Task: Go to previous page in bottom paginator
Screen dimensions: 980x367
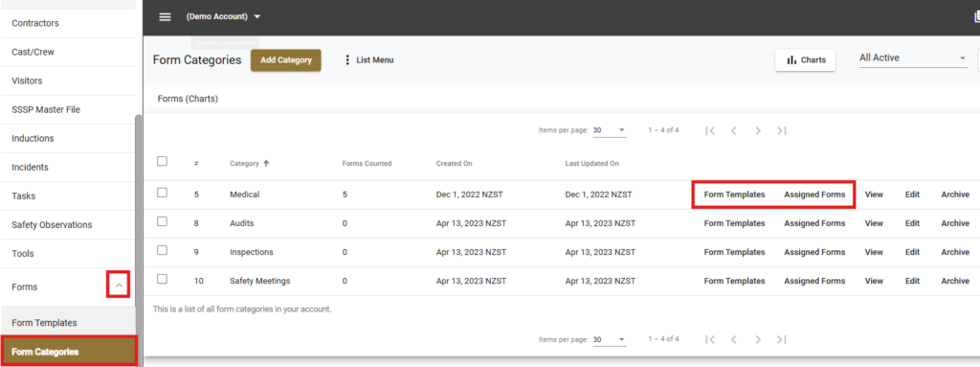Action: tap(734, 339)
